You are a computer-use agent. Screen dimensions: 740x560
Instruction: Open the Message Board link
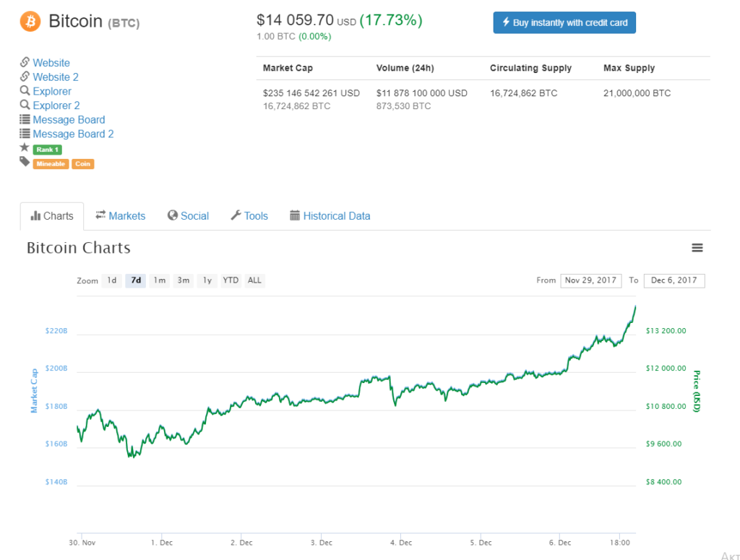69,120
